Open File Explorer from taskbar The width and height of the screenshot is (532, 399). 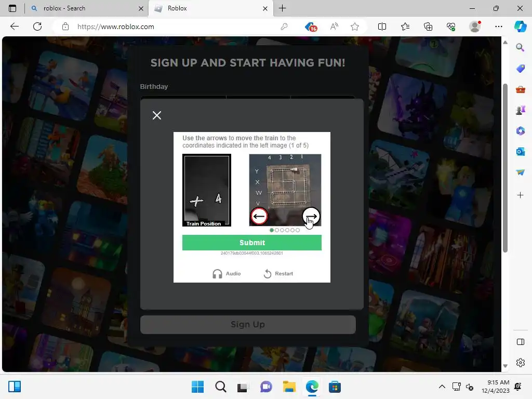289,387
